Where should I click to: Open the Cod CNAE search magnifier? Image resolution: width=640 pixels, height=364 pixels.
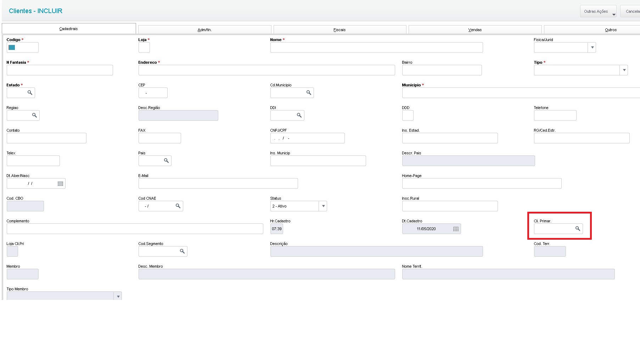click(178, 206)
